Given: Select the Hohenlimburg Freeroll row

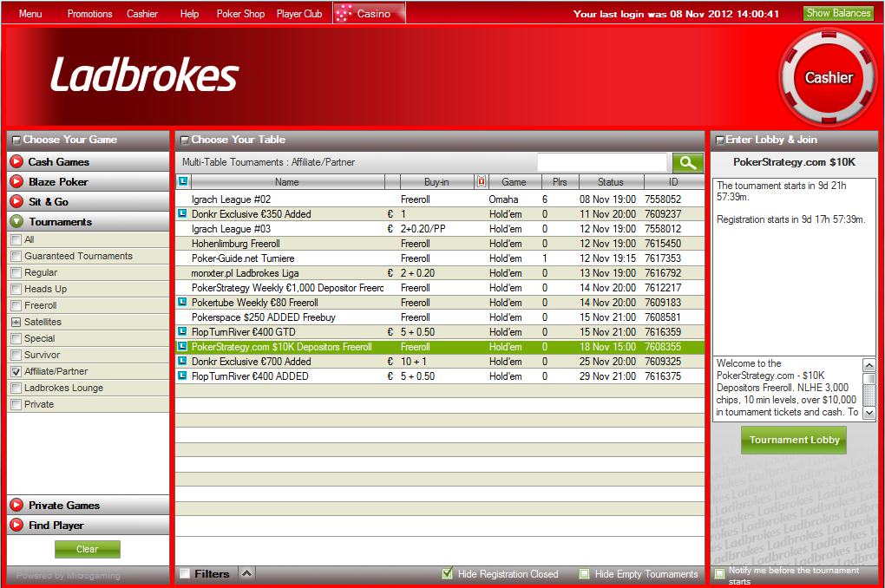Looking at the screenshot, I should [x=440, y=243].
